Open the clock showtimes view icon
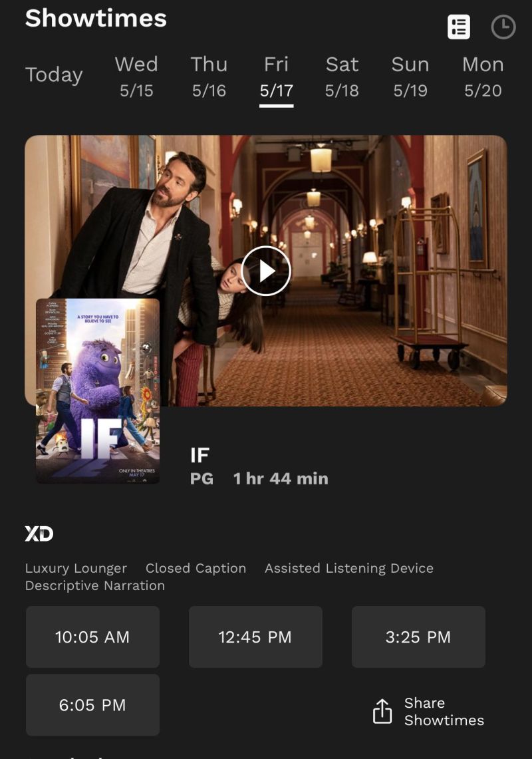 point(503,27)
